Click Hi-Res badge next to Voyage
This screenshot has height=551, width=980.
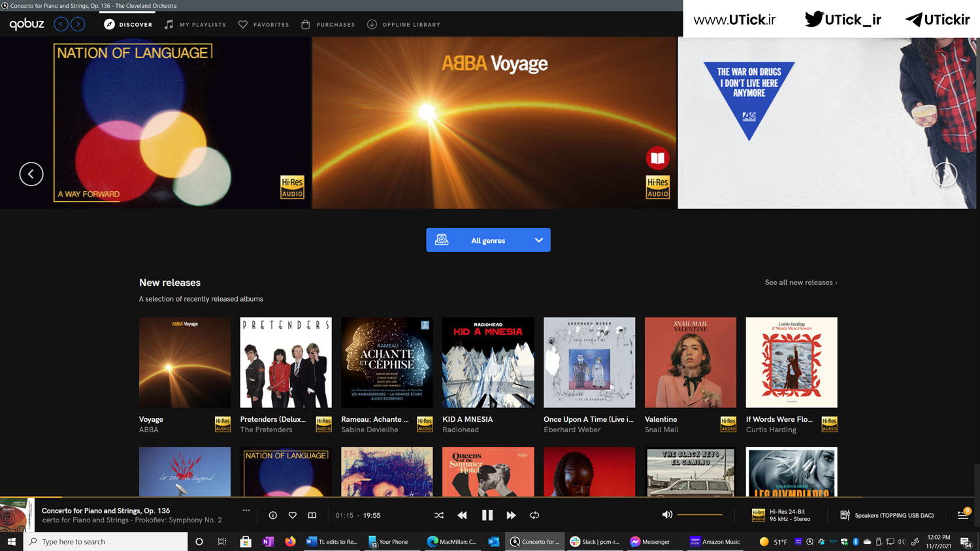coord(223,424)
